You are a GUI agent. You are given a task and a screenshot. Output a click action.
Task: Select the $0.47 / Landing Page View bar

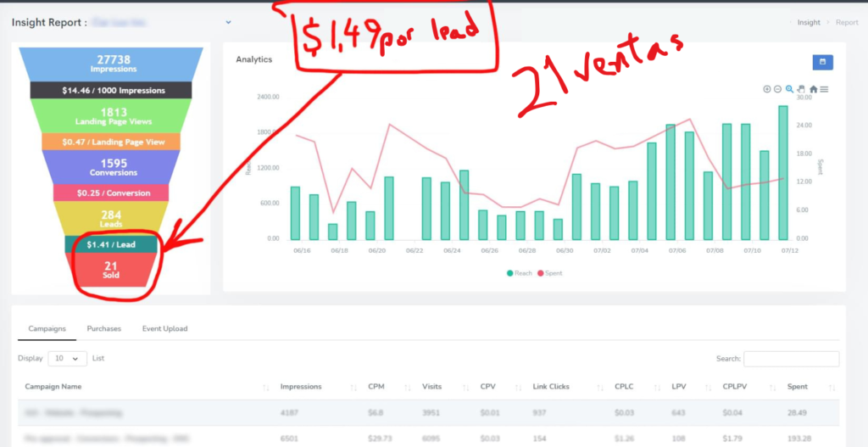[x=111, y=142]
